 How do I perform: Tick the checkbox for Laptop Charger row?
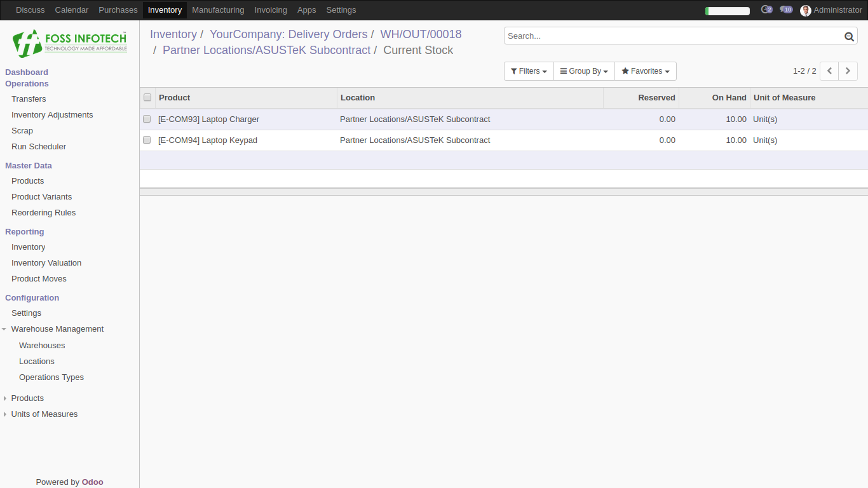(x=147, y=119)
